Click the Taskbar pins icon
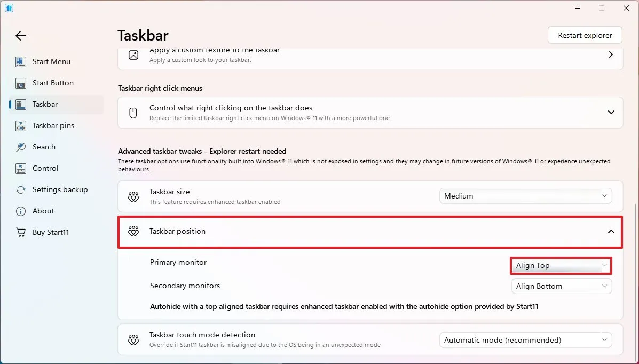The image size is (639, 364). pyautogui.click(x=21, y=126)
